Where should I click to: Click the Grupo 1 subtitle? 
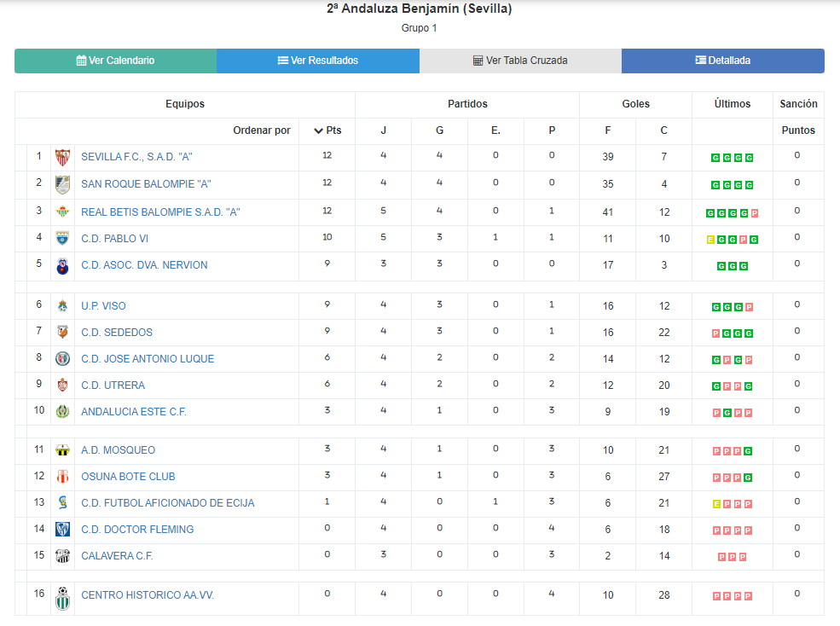pos(419,28)
